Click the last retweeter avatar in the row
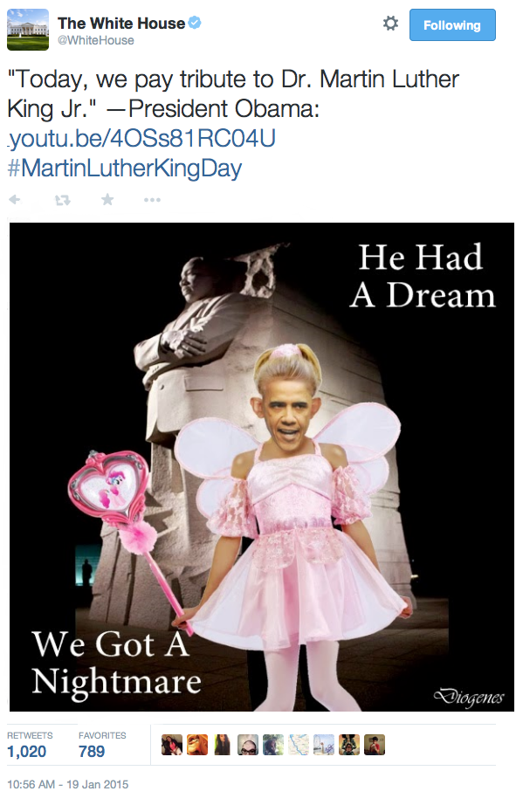This screenshot has height=812, width=523. 375,745
